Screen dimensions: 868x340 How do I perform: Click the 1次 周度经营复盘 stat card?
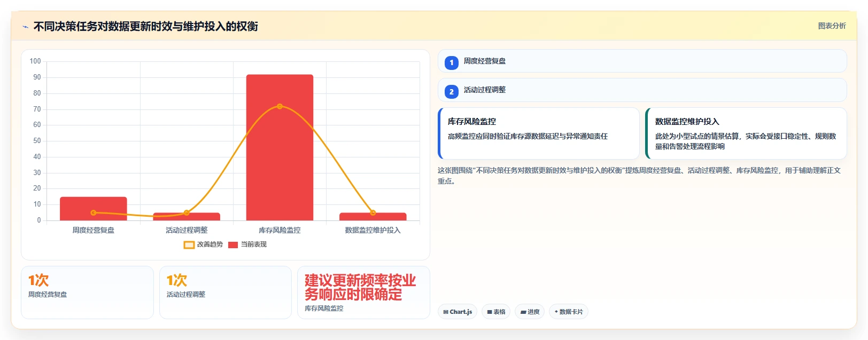[x=88, y=292]
